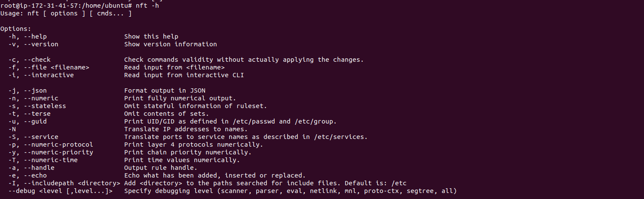Click the '--service' option text
The width and height of the screenshot is (644, 199).
(41, 137)
